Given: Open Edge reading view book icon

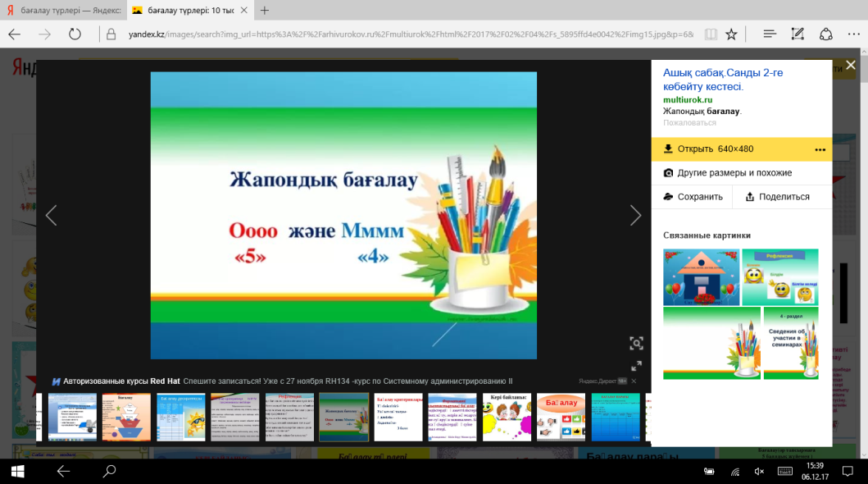Looking at the screenshot, I should [710, 34].
